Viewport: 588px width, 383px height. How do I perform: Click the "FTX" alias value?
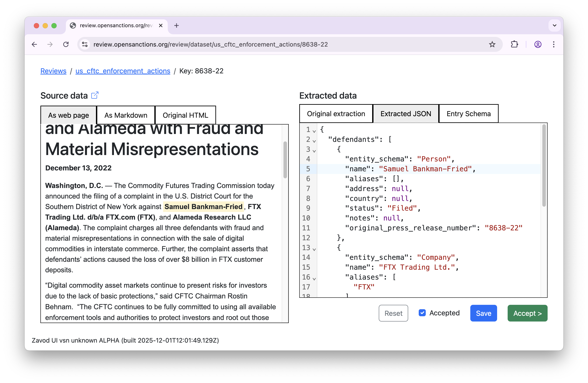pos(364,287)
